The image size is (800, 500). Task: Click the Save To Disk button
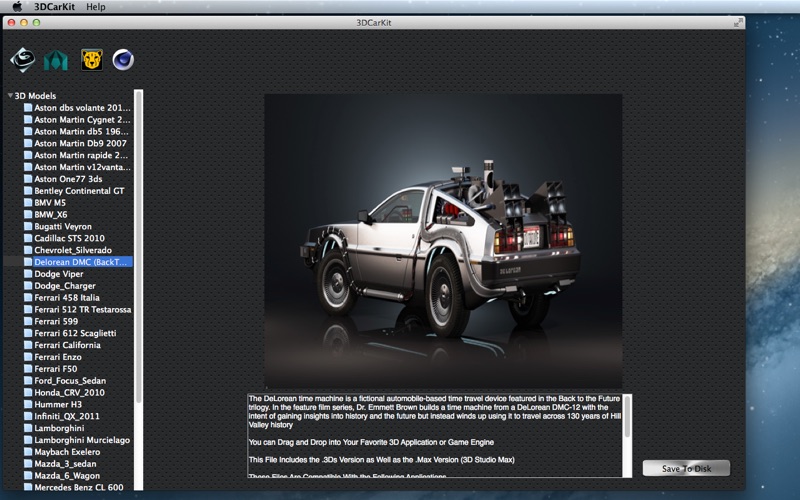tap(686, 468)
